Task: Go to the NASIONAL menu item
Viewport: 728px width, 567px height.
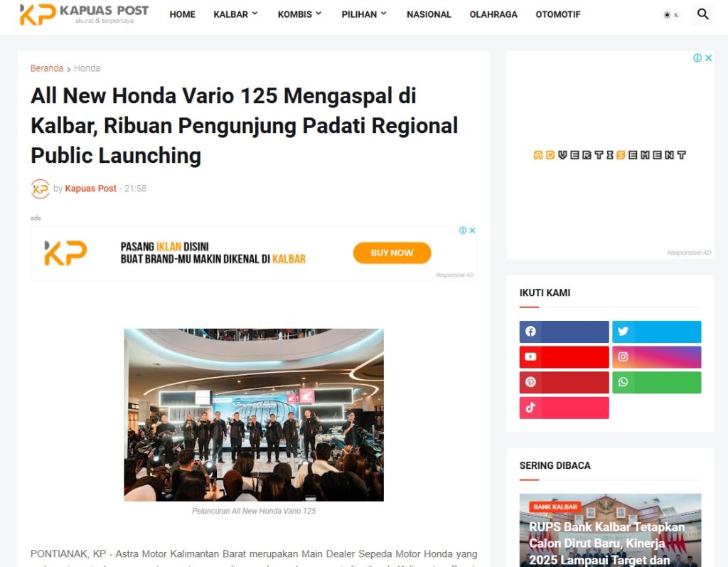Action: pos(429,14)
